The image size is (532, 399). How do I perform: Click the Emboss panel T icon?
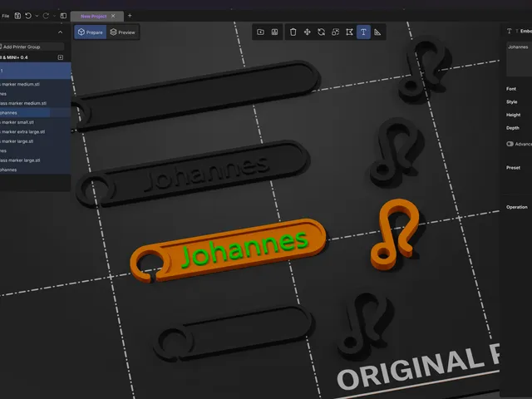pos(509,31)
